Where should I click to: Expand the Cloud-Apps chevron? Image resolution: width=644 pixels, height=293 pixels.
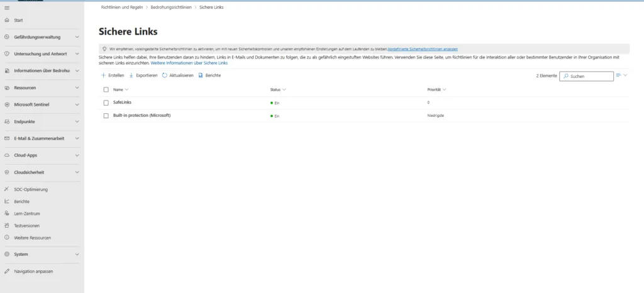coord(77,155)
